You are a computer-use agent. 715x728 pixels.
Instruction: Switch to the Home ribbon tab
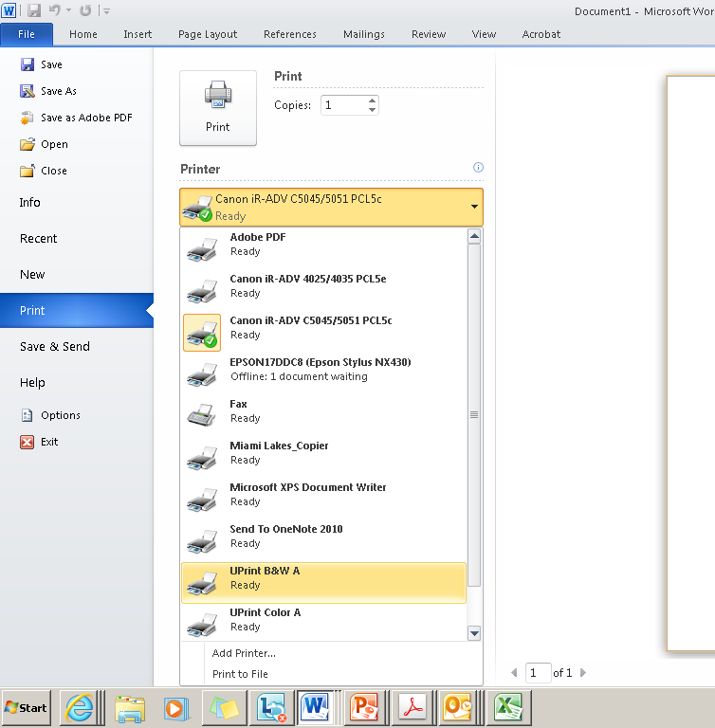click(83, 34)
